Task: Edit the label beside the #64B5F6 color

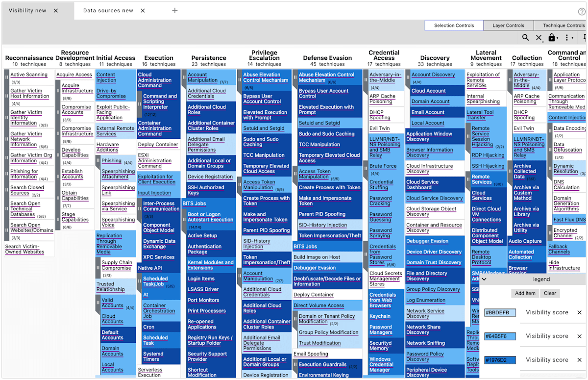Action: pos(547,336)
